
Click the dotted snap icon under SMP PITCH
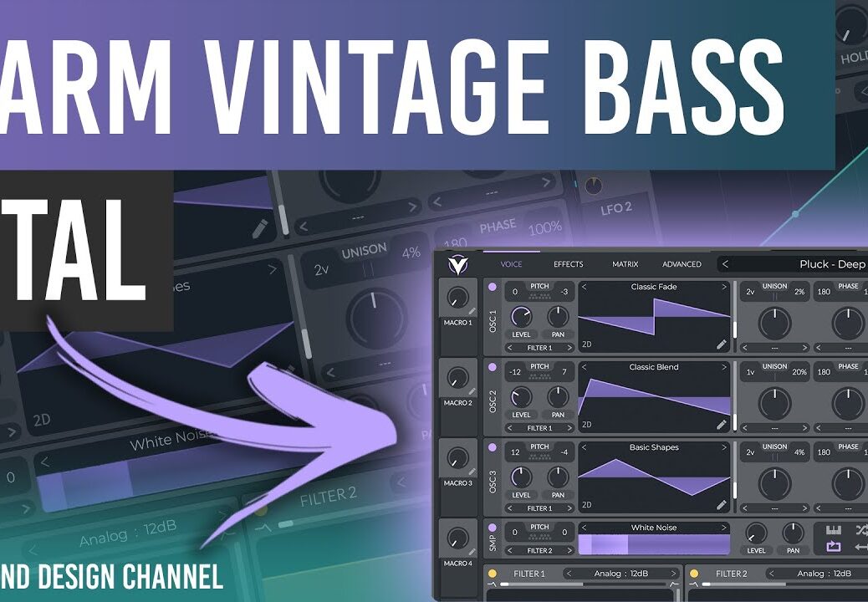pos(539,538)
